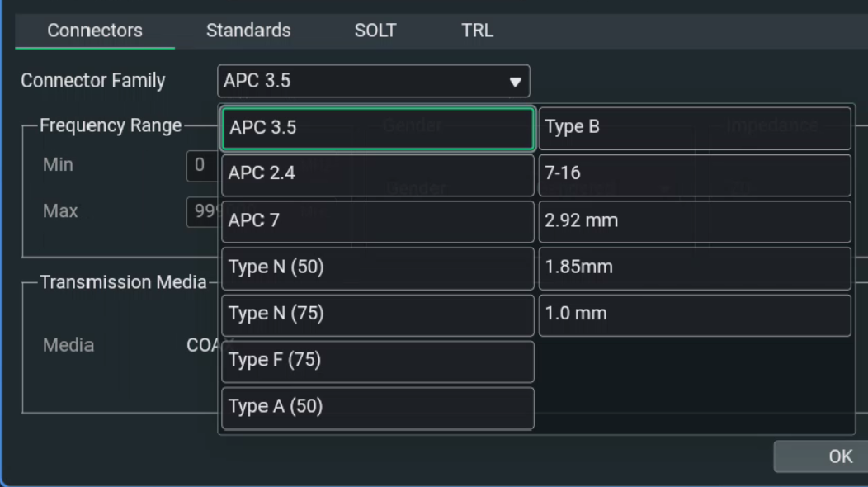Choose APC 2.4 connector family

click(x=378, y=175)
